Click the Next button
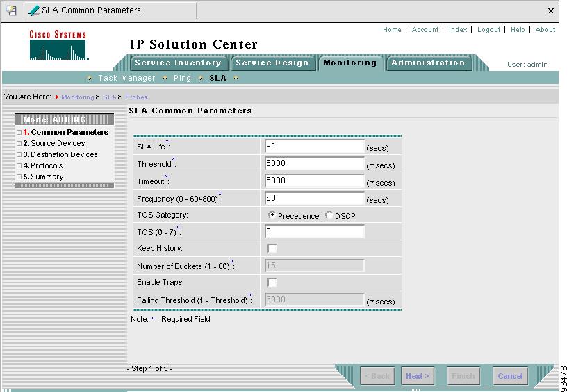Screen dimensions: 569x392 (418, 376)
